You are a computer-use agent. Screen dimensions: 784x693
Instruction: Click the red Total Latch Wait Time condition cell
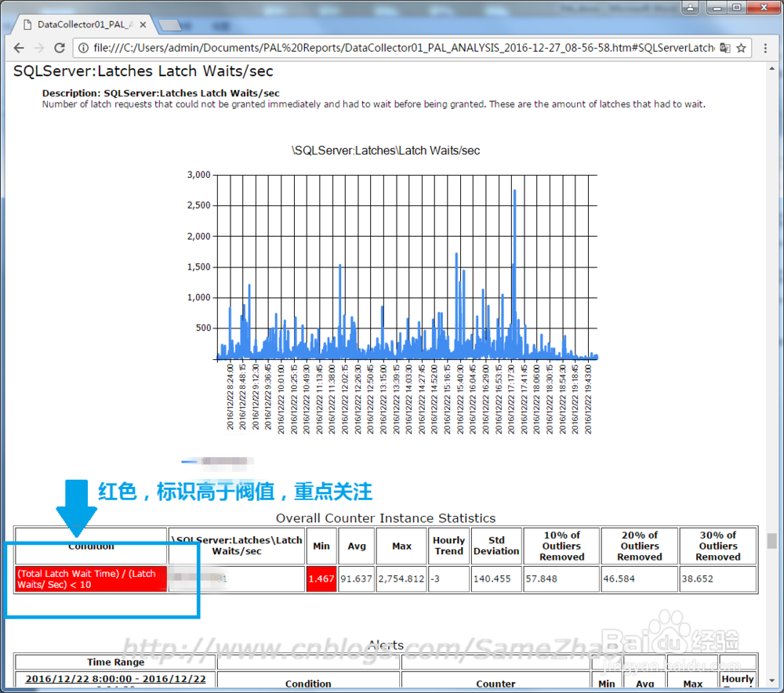(x=91, y=579)
